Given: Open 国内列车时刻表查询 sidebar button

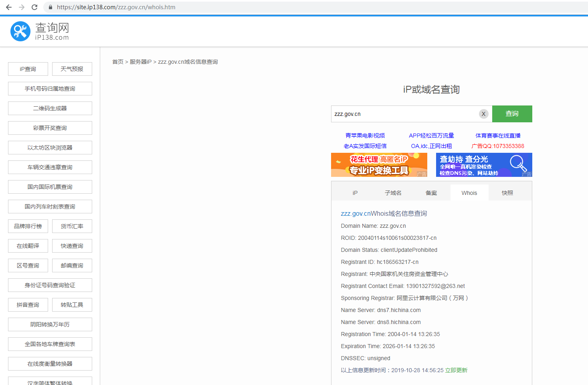Looking at the screenshot, I should click(50, 207).
